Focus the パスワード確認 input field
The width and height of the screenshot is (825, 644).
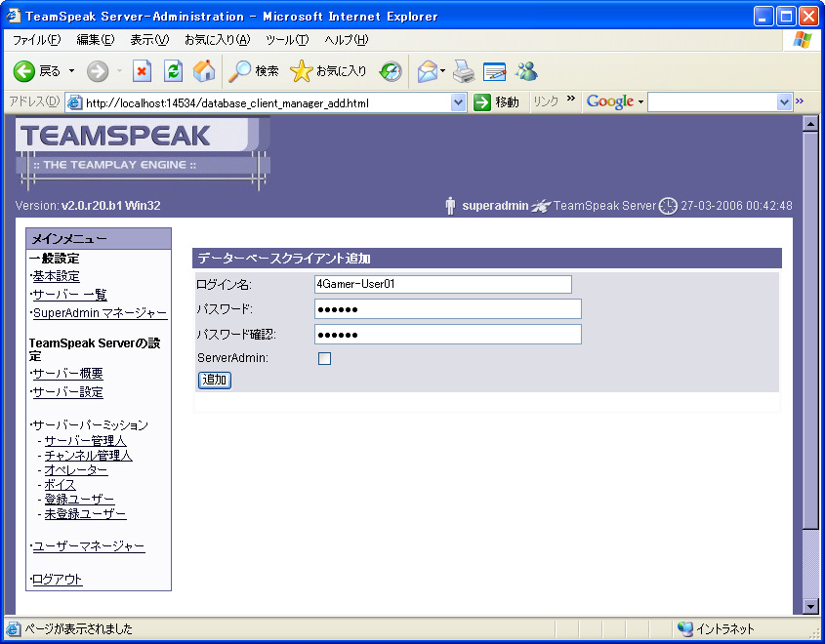tap(448, 335)
